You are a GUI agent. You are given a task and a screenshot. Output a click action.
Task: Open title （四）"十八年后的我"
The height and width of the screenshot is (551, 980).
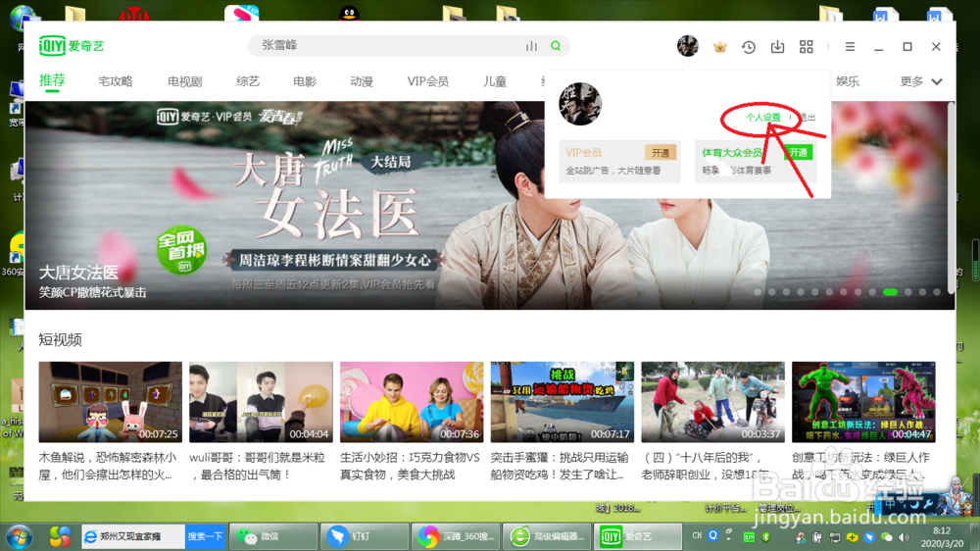[710, 466]
